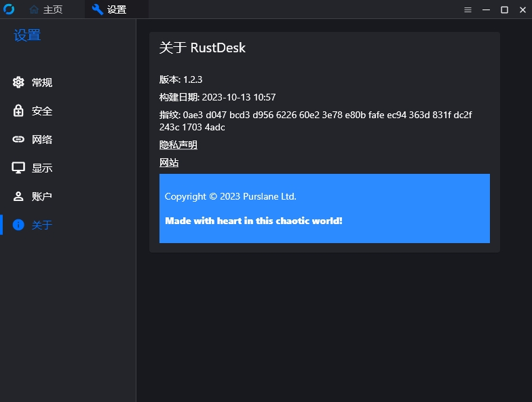The width and height of the screenshot is (532, 402).
Task: Select the 关于 label in sidebar
Action: 42,225
